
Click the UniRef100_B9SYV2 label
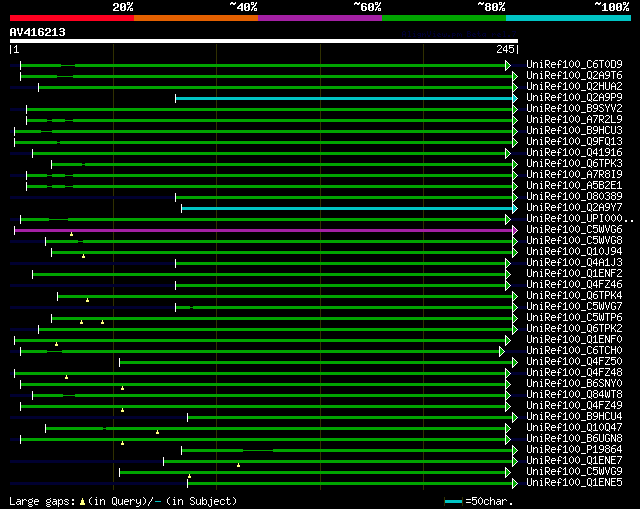[574, 109]
